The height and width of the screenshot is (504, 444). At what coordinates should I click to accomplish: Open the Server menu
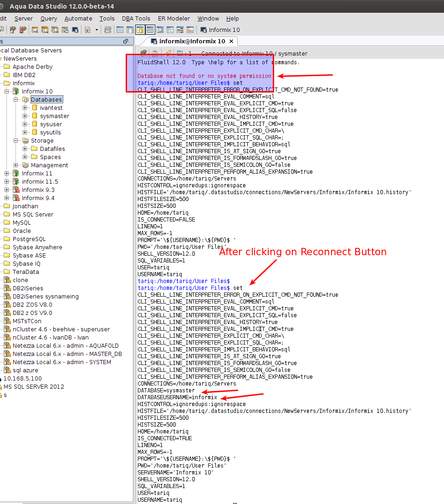24,19
